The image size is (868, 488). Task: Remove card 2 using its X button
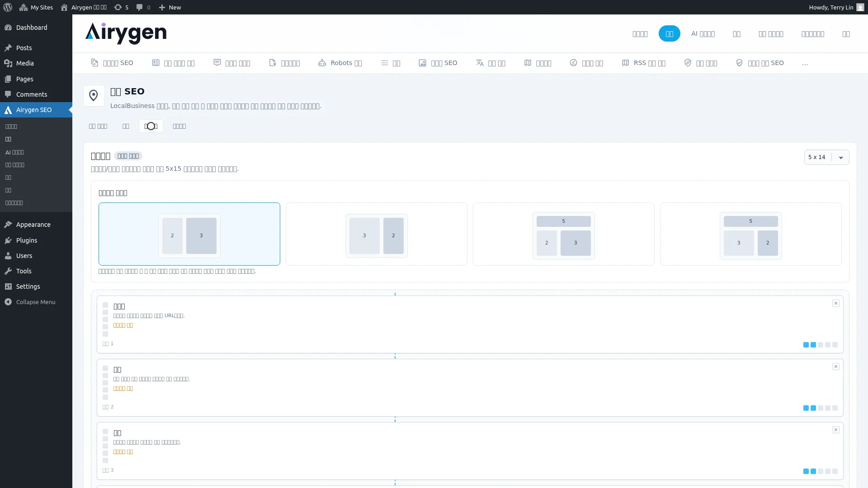pyautogui.click(x=836, y=366)
